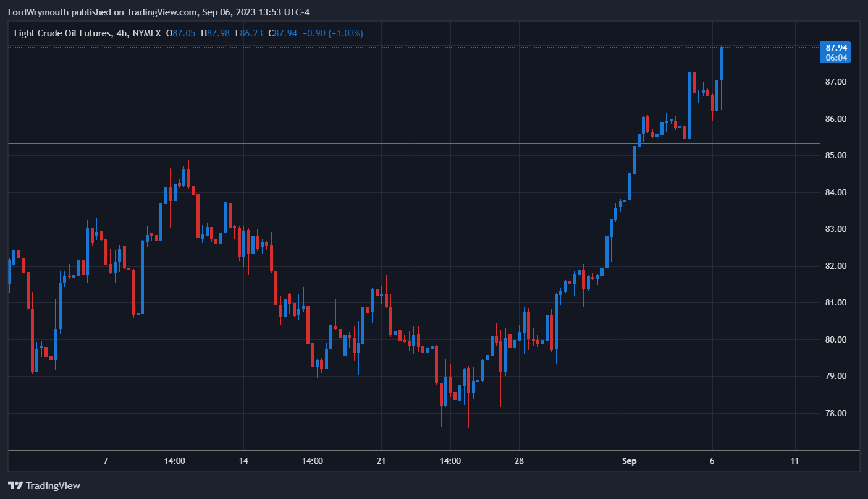
Task: Click the 81.00 price axis label
Action: click(836, 302)
